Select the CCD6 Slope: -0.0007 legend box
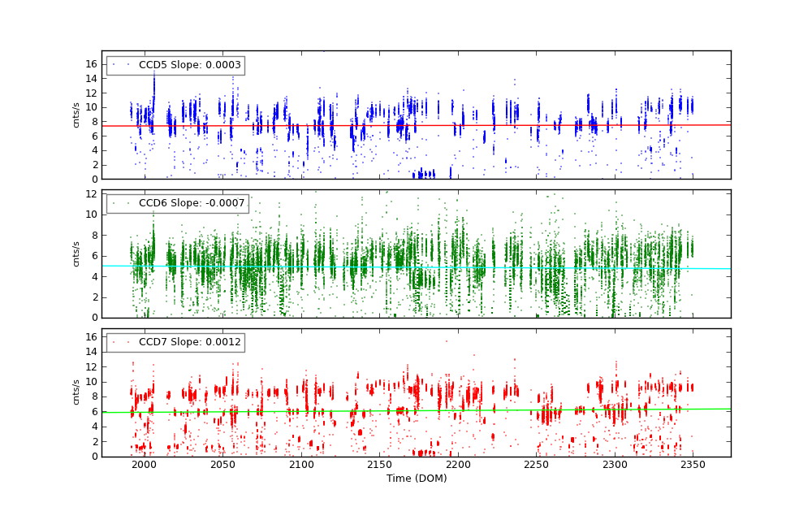The width and height of the screenshot is (812, 507). coord(177,203)
